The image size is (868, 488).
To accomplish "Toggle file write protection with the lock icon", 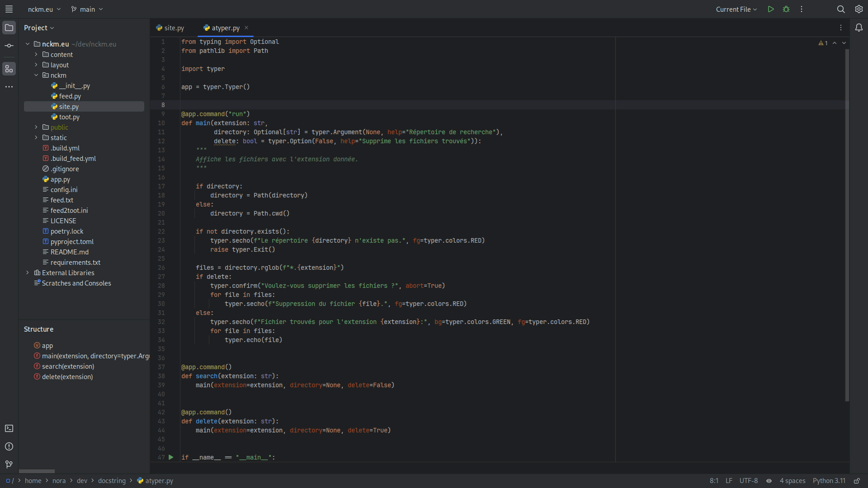I will click(857, 481).
